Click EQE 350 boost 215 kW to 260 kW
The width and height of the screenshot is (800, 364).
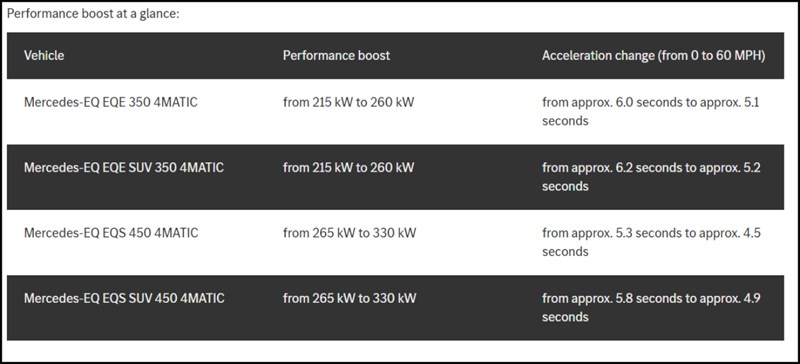(348, 103)
